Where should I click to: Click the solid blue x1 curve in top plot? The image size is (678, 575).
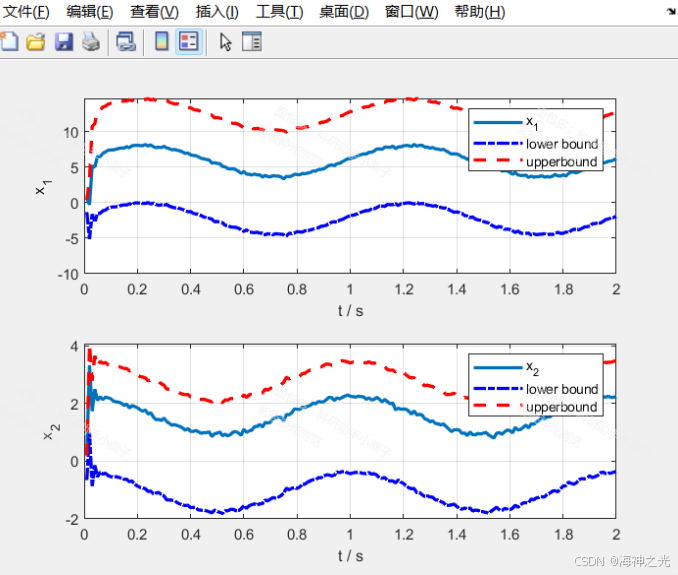click(x=350, y=159)
